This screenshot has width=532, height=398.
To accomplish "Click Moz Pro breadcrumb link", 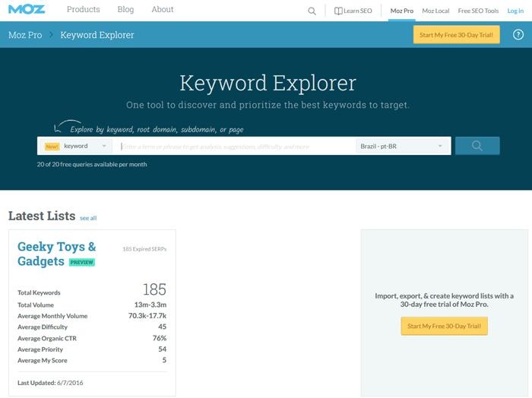I will [x=25, y=35].
